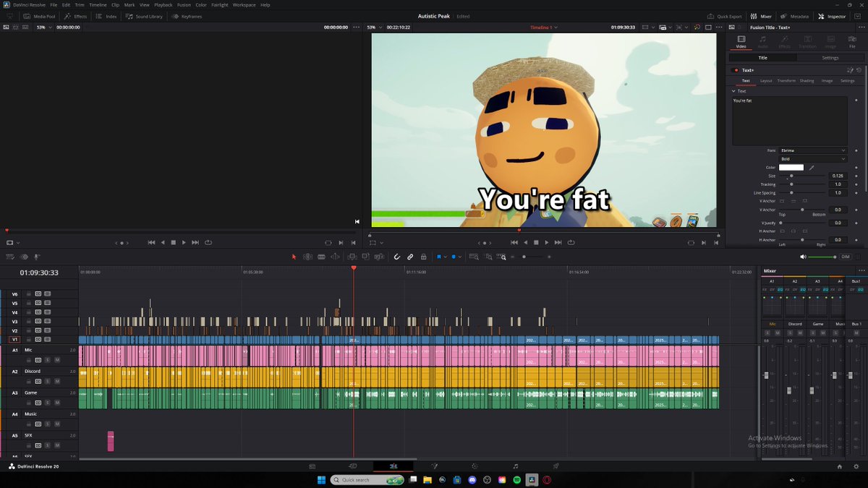Viewport: 868px width, 488px height.
Task: Open the flag color dropdown
Action: 445,256
